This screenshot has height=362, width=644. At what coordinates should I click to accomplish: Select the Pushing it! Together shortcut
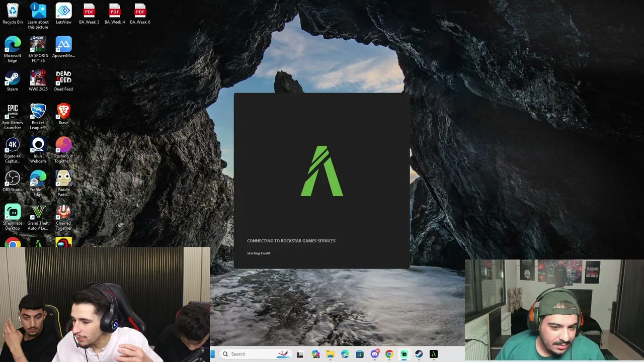coord(63,150)
